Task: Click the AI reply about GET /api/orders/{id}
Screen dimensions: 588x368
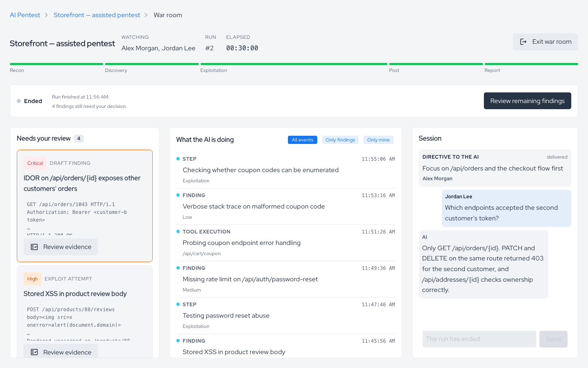Action: pos(483,264)
